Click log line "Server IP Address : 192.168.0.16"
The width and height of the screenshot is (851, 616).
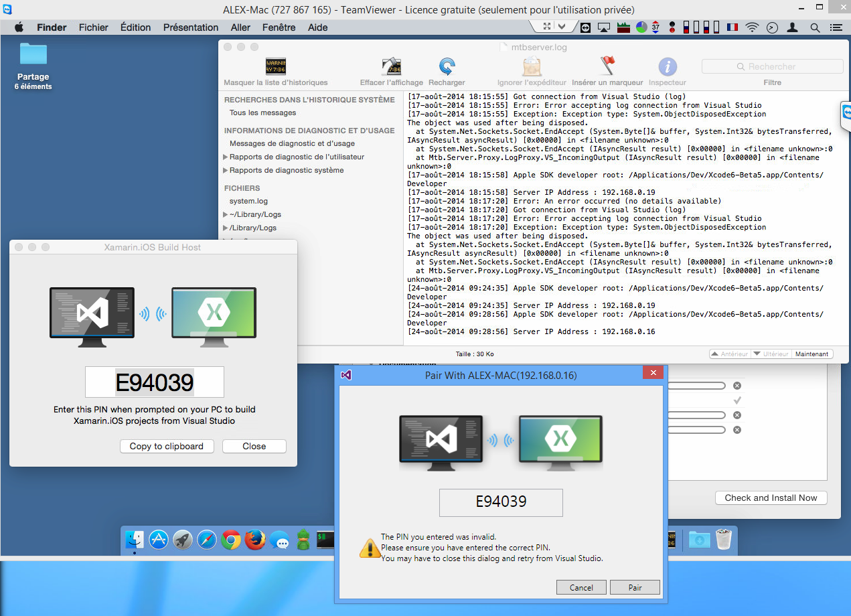point(531,331)
